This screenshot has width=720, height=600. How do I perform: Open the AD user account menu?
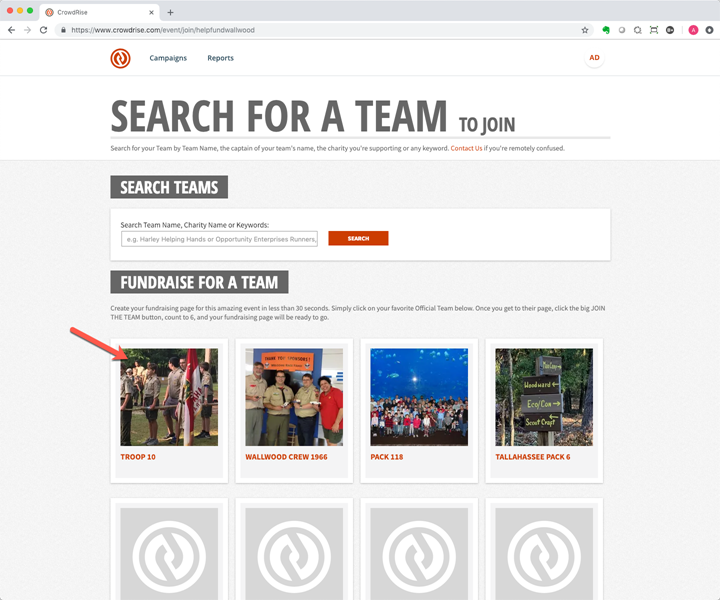594,58
